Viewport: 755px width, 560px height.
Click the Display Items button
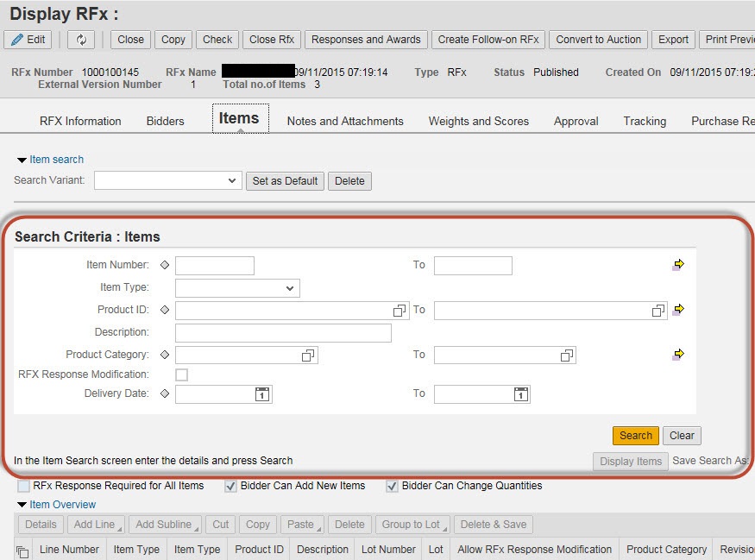point(631,462)
